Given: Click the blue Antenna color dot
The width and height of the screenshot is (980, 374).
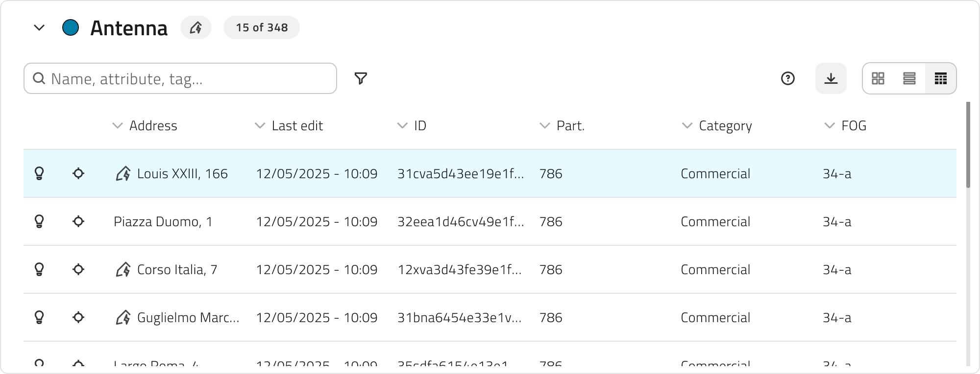Looking at the screenshot, I should click(71, 28).
